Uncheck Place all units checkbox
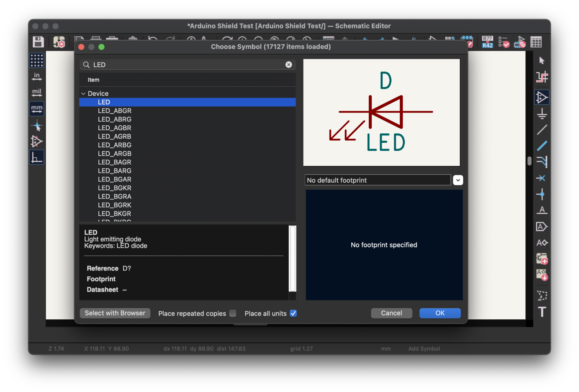The image size is (579, 392). (293, 313)
